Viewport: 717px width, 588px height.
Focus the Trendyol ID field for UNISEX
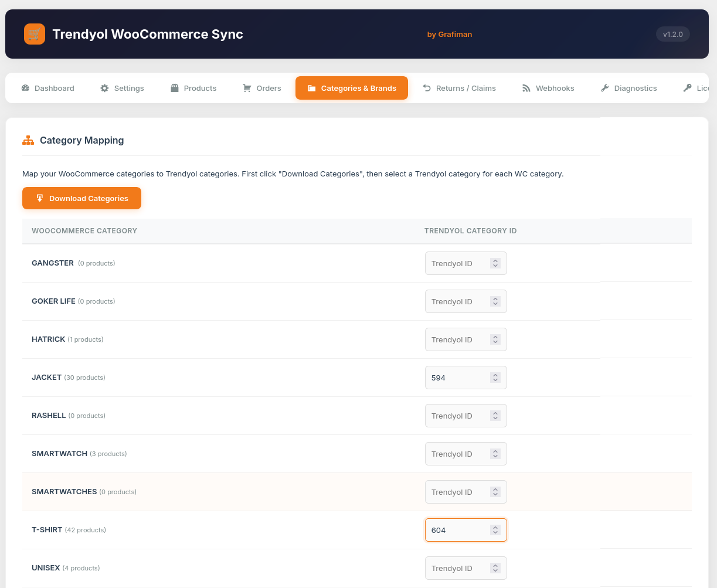[466, 568]
